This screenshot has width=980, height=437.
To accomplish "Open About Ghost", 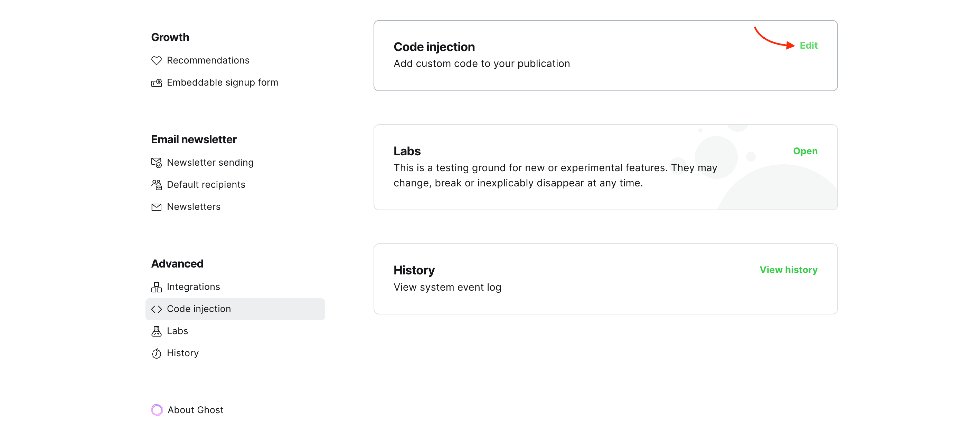I will point(195,410).
